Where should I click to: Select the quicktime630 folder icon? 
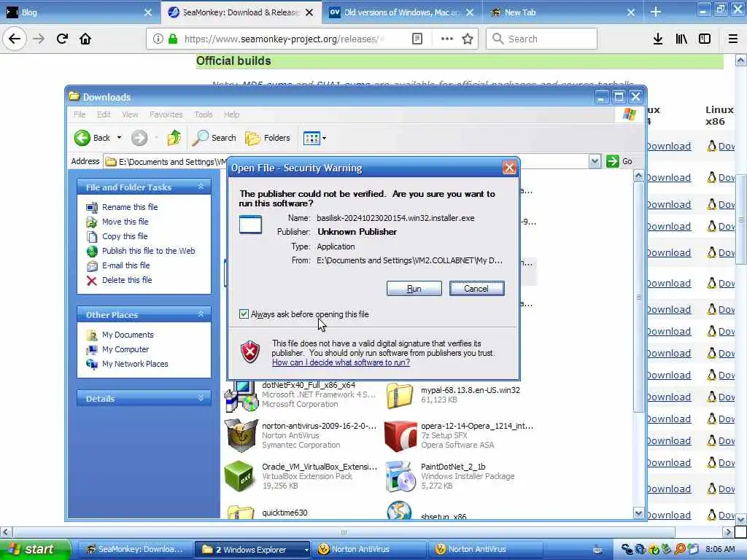click(241, 513)
